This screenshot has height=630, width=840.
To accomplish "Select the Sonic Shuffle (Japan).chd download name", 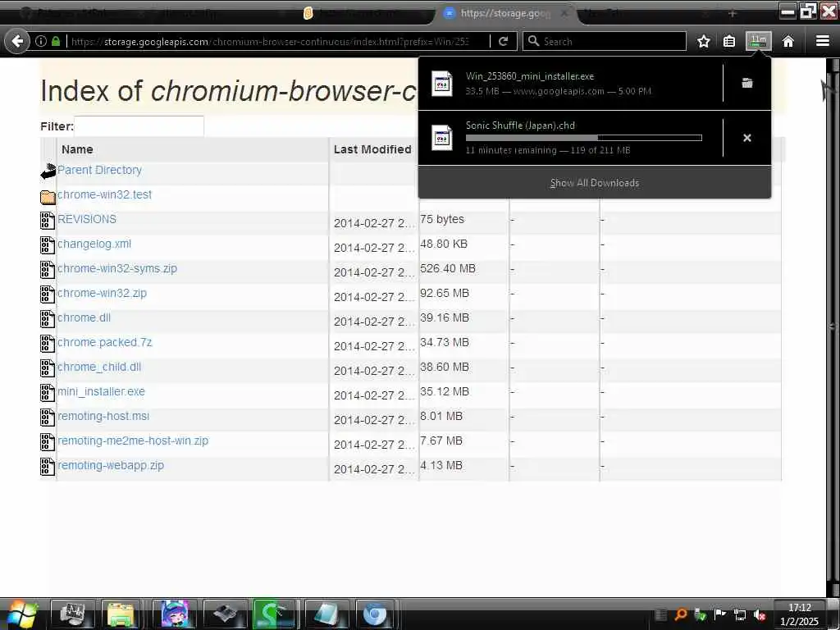I will [520, 126].
